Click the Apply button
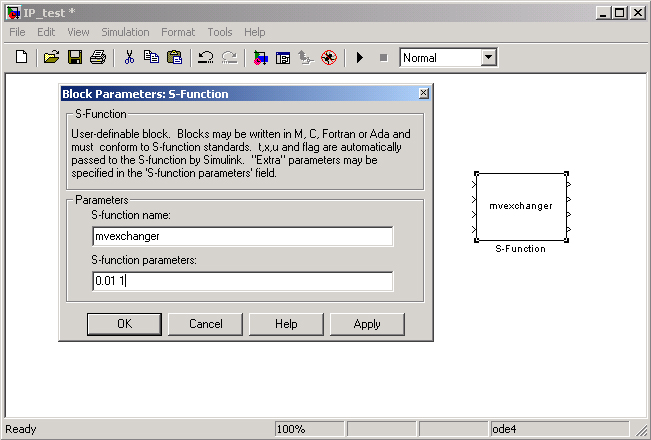 pyautogui.click(x=367, y=324)
